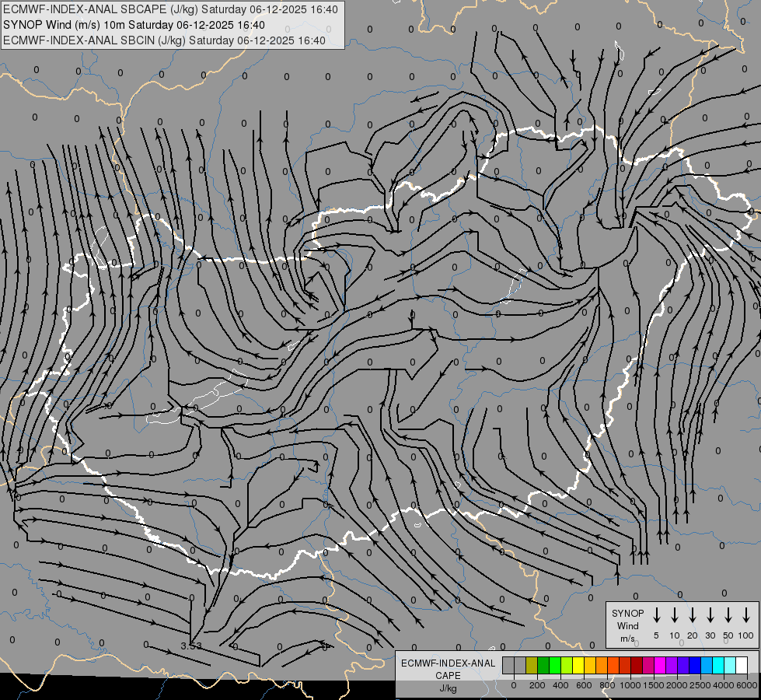Click the 'J/kg' unit label in legend
Viewport: 761px width, 700px height.
(x=448, y=688)
